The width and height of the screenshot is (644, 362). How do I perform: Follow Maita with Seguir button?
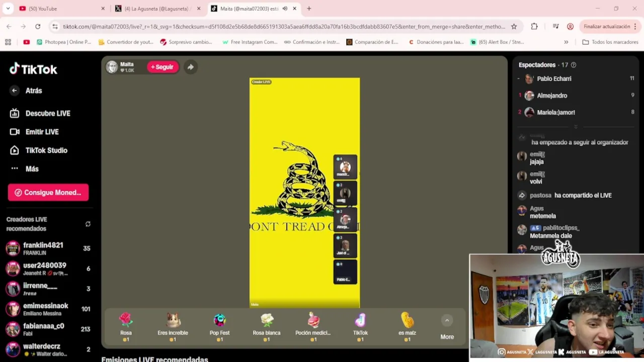[x=163, y=67]
